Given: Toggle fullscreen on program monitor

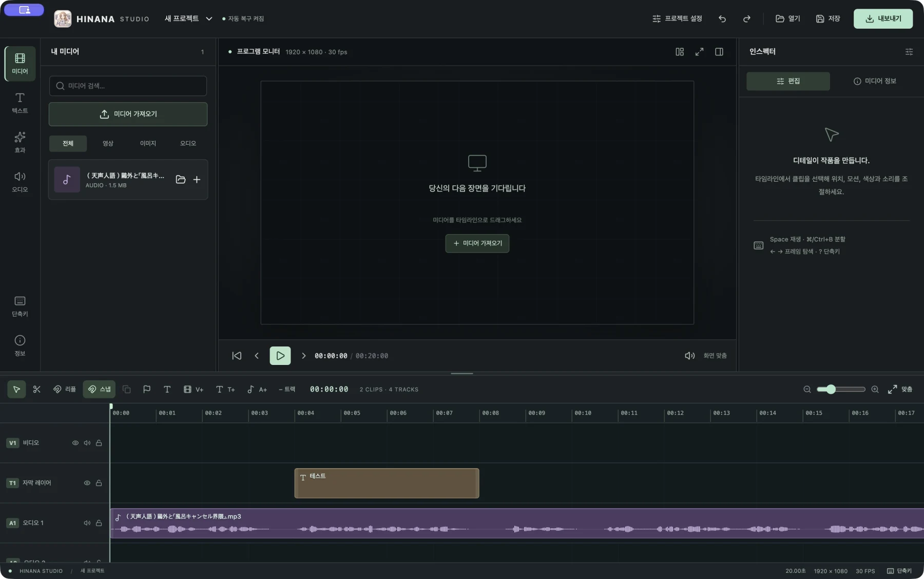Looking at the screenshot, I should pos(699,52).
